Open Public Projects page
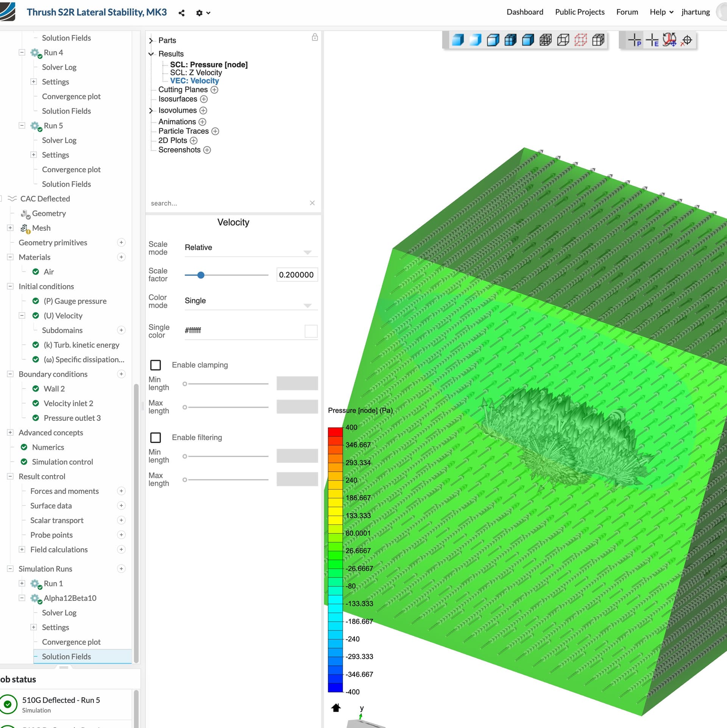The height and width of the screenshot is (728, 727). tap(579, 12)
